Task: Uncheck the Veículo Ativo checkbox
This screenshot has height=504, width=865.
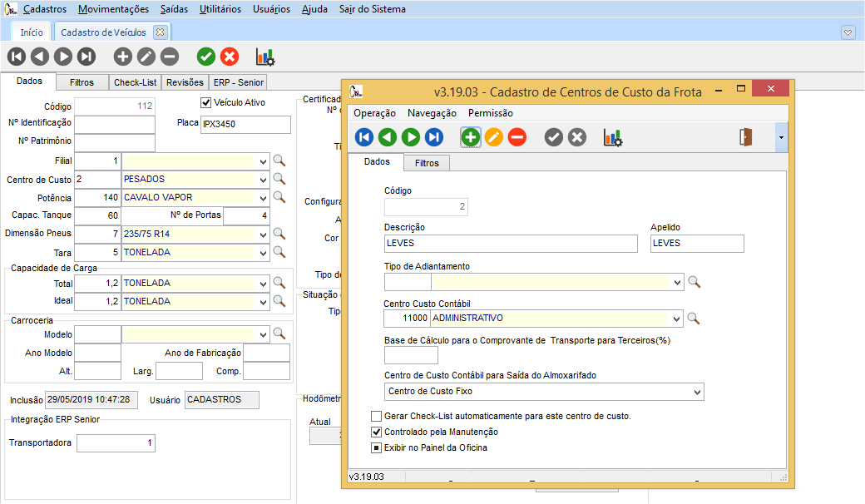Action: pos(206,103)
